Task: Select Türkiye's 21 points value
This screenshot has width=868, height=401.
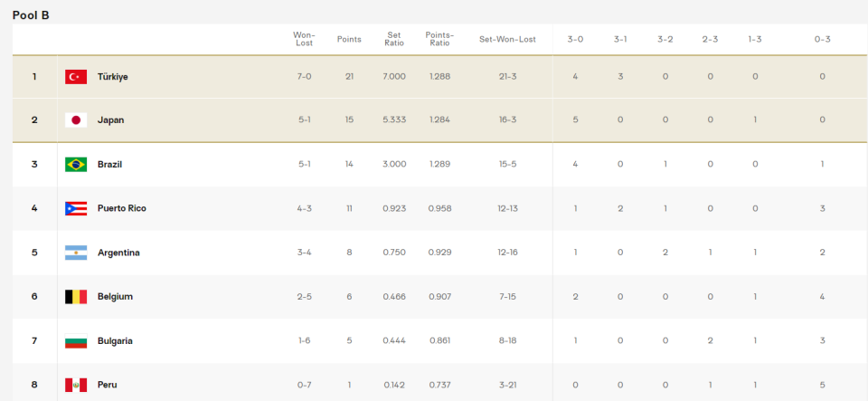Action: click(x=349, y=76)
